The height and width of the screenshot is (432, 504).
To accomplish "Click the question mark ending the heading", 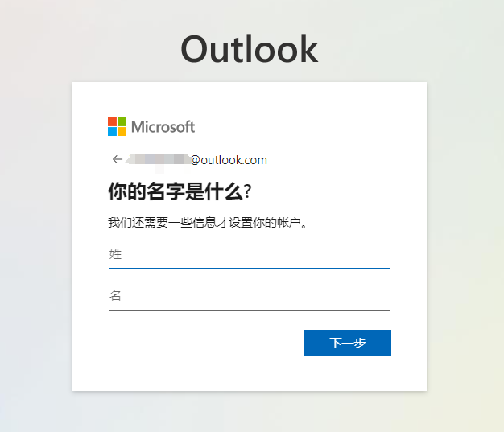I will [247, 191].
